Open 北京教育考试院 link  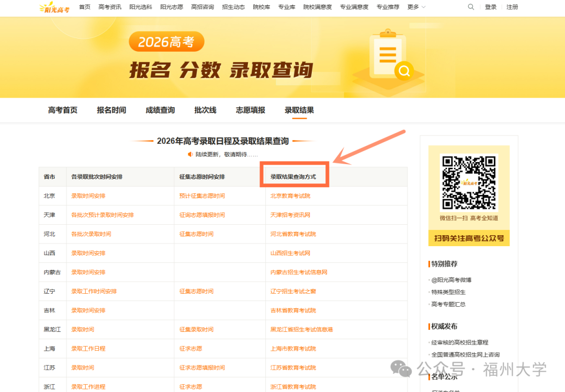click(x=290, y=196)
